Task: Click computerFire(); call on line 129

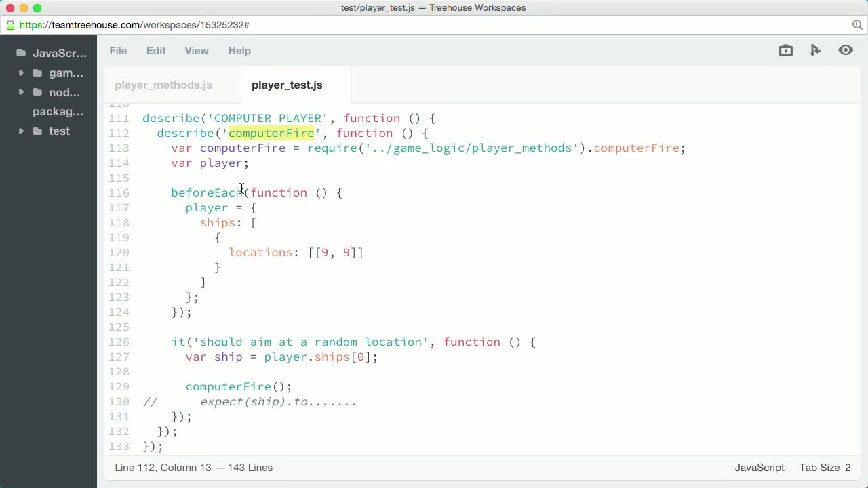Action: pyautogui.click(x=239, y=387)
